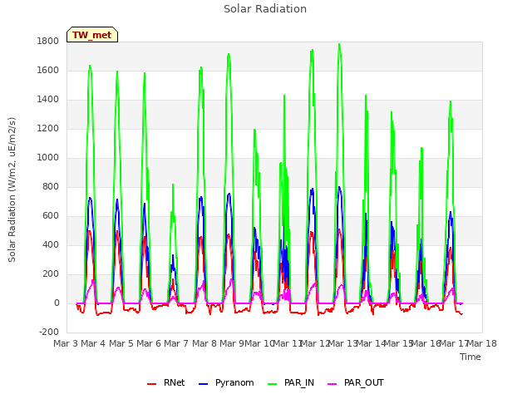
Task: Click the small green PAR_IN peak on Mar 6
Action: point(173,185)
